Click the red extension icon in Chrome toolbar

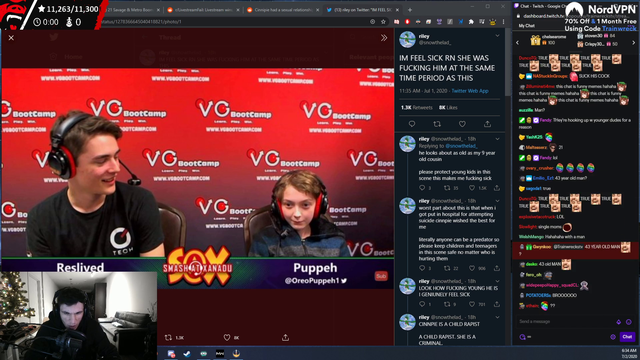pyautogui.click(x=407, y=22)
